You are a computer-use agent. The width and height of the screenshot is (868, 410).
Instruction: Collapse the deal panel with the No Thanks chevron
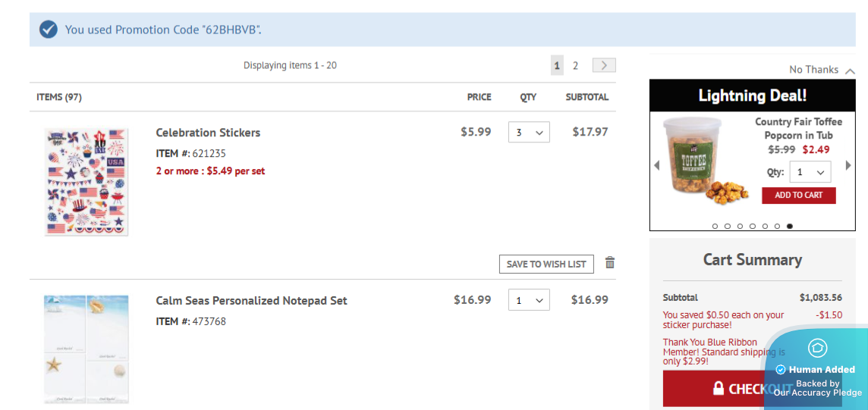(x=850, y=70)
